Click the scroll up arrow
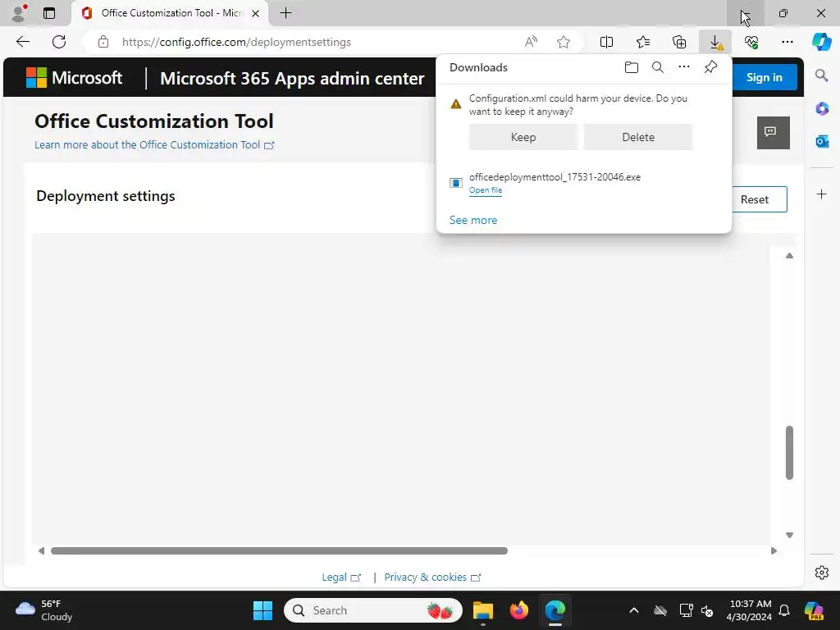 pos(789,256)
